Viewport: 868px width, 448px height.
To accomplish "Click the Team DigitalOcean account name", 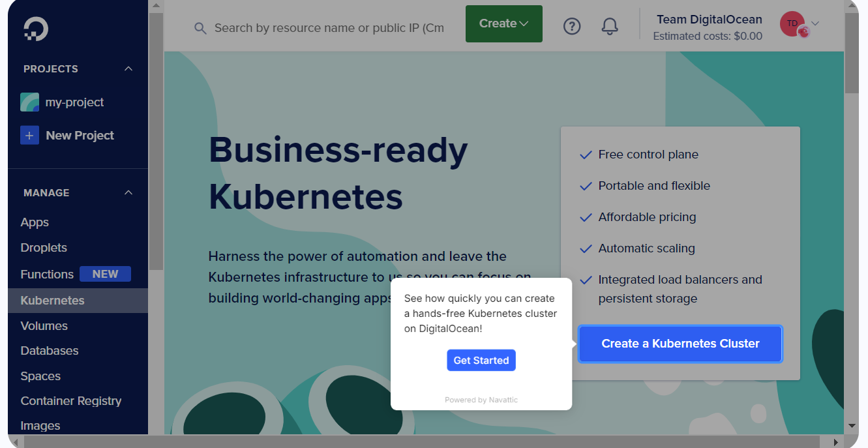I will (709, 20).
